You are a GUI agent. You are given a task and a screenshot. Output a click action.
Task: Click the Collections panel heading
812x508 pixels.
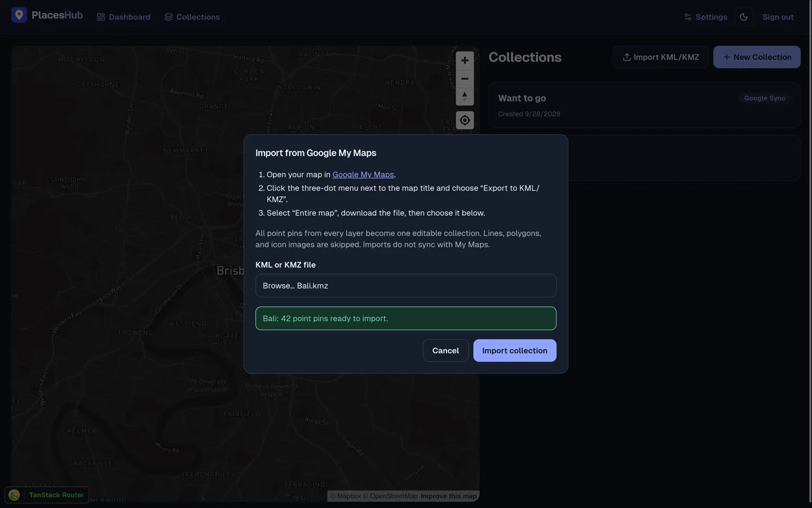coord(525,57)
